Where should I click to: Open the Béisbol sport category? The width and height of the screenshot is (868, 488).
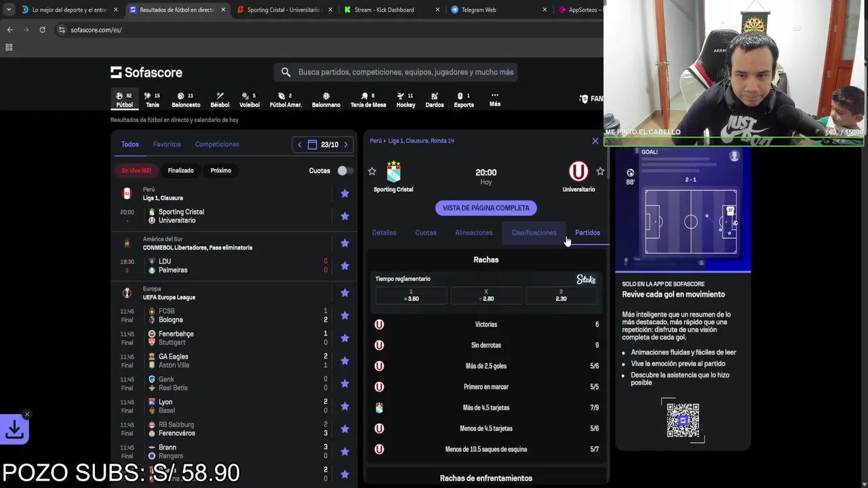tap(220, 100)
